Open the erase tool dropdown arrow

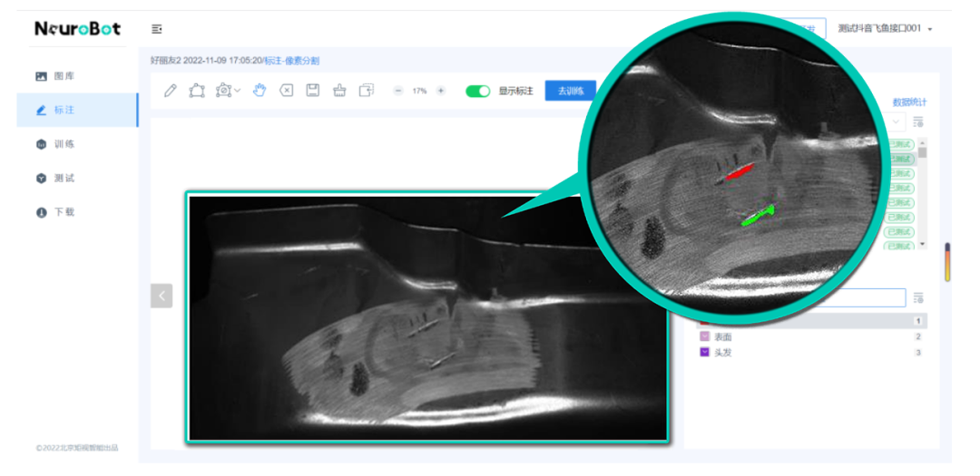click(238, 92)
